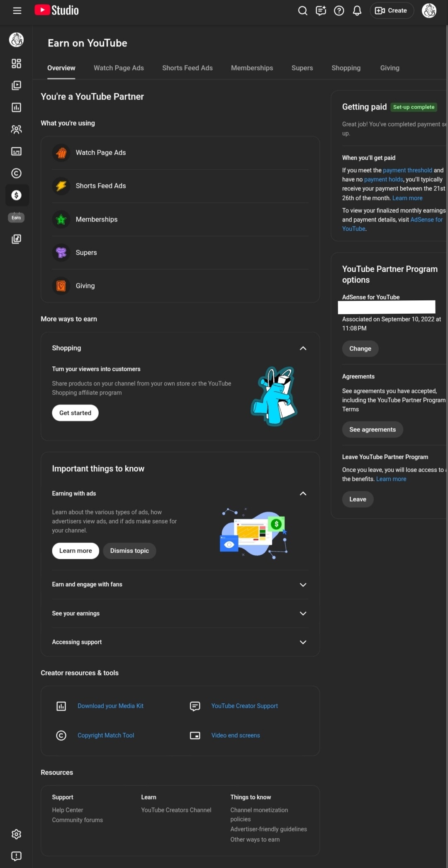The image size is (448, 868).
Task: Open the hamburger navigation menu
Action: pos(17,11)
